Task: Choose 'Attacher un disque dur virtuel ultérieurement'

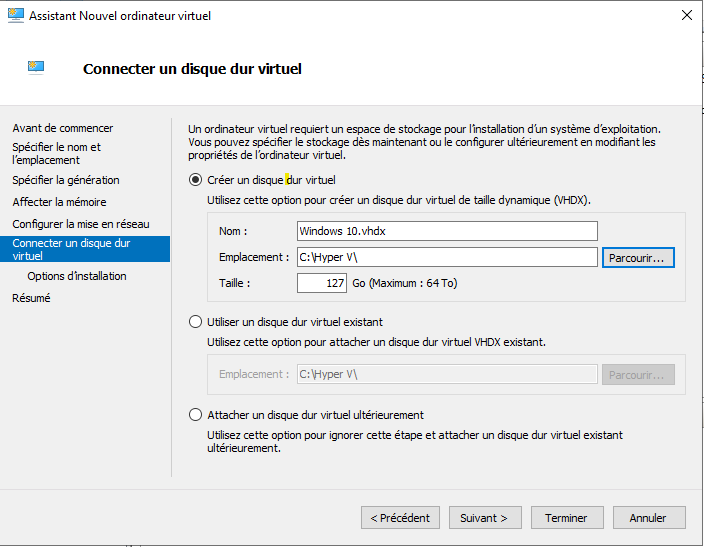Action: (x=195, y=415)
